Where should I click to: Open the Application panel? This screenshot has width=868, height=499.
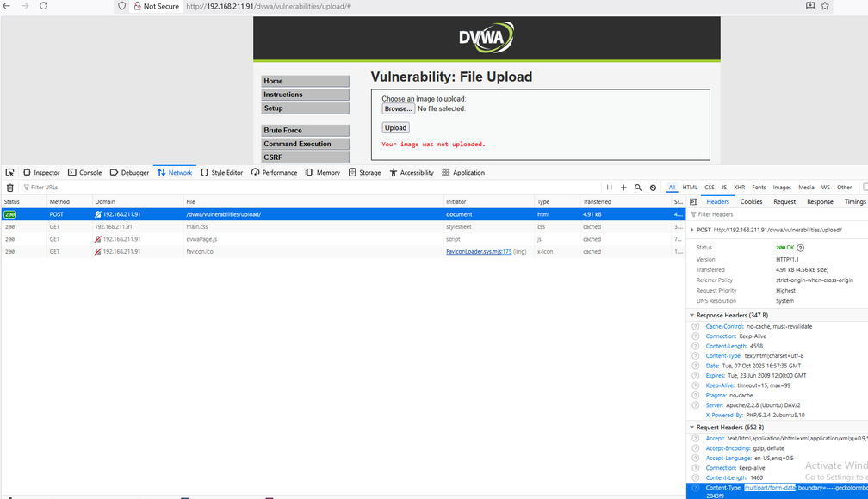point(463,173)
